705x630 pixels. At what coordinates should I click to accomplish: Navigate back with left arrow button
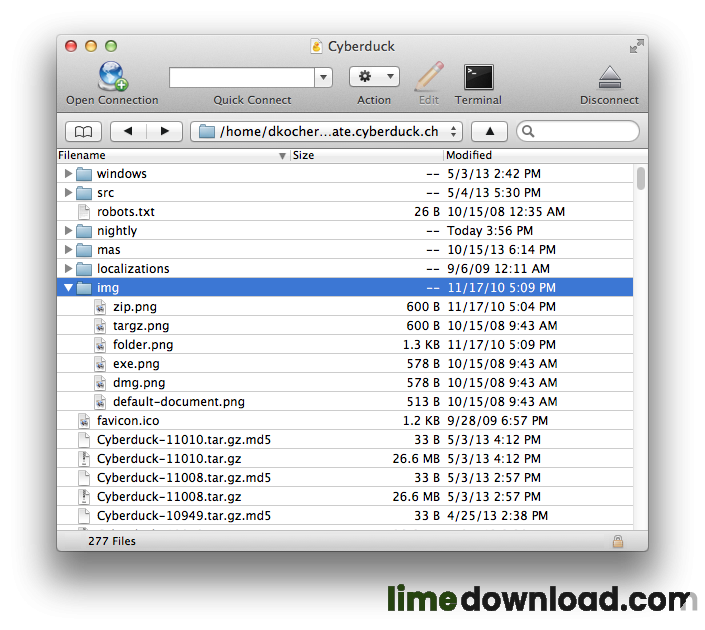[x=128, y=132]
